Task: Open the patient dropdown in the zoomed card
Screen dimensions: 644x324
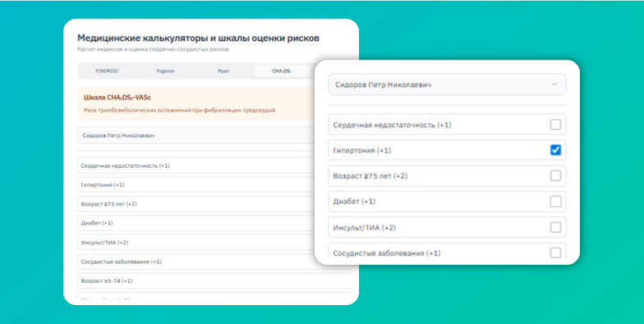Action: tap(447, 85)
